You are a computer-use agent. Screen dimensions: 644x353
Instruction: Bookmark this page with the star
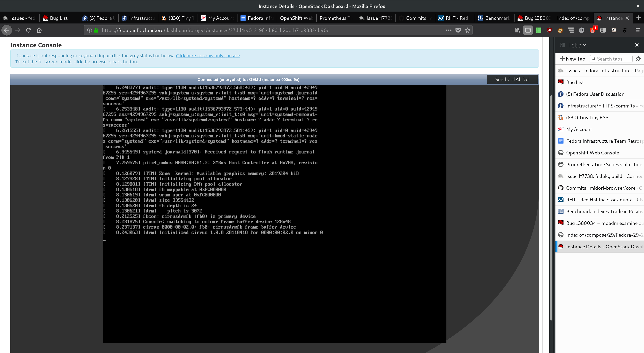click(x=468, y=30)
